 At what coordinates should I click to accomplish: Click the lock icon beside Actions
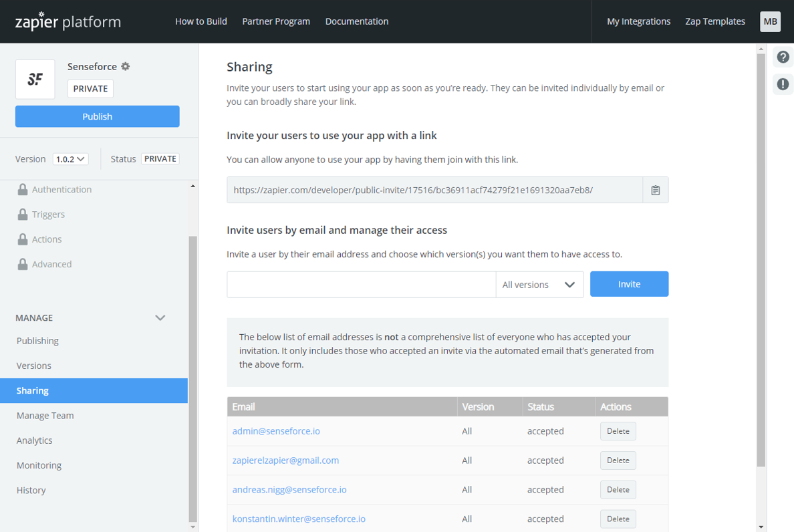[x=23, y=239]
